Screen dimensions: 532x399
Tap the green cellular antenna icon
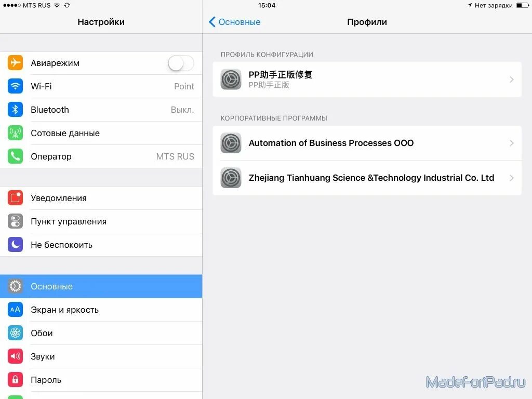[15, 133]
